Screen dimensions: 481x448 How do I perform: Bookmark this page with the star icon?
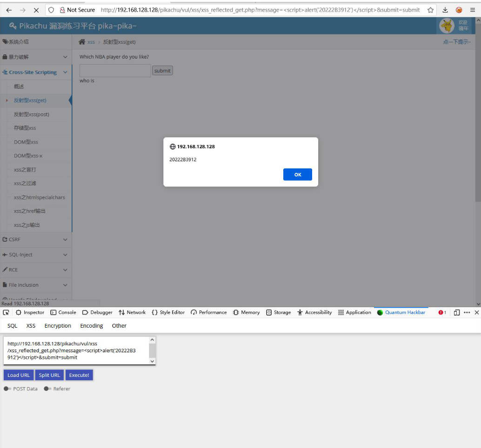point(430,10)
